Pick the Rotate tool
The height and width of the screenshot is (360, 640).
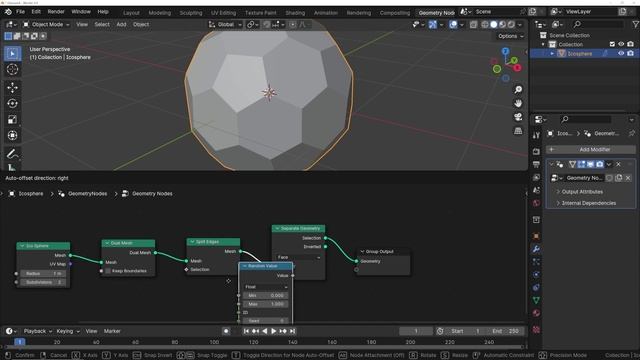[x=12, y=103]
